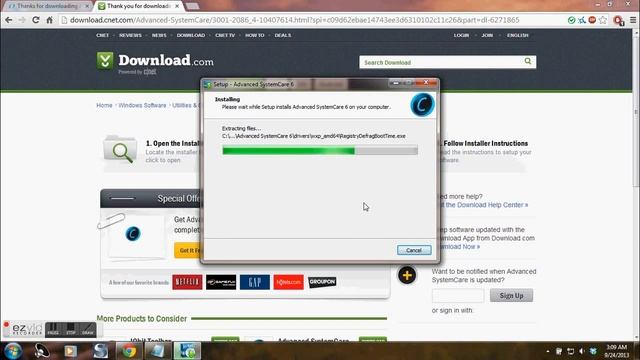Open the Home breadcrumb link

click(104, 105)
